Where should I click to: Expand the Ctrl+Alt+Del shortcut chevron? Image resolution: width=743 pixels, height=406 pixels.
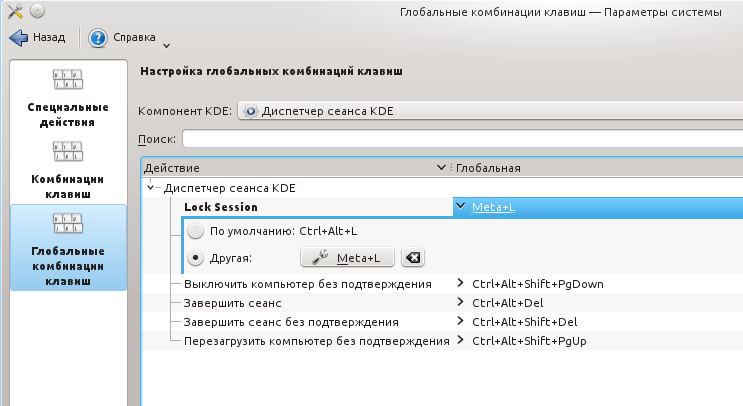460,302
